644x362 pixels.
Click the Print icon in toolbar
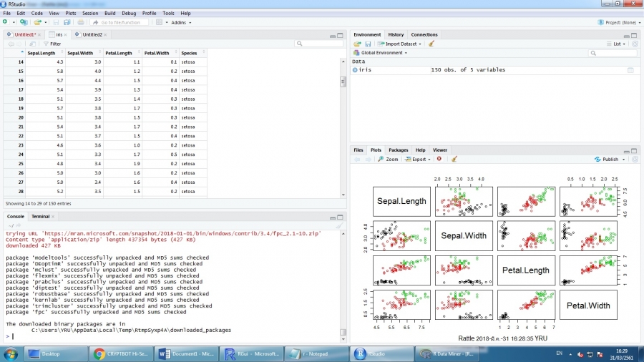[x=80, y=22]
